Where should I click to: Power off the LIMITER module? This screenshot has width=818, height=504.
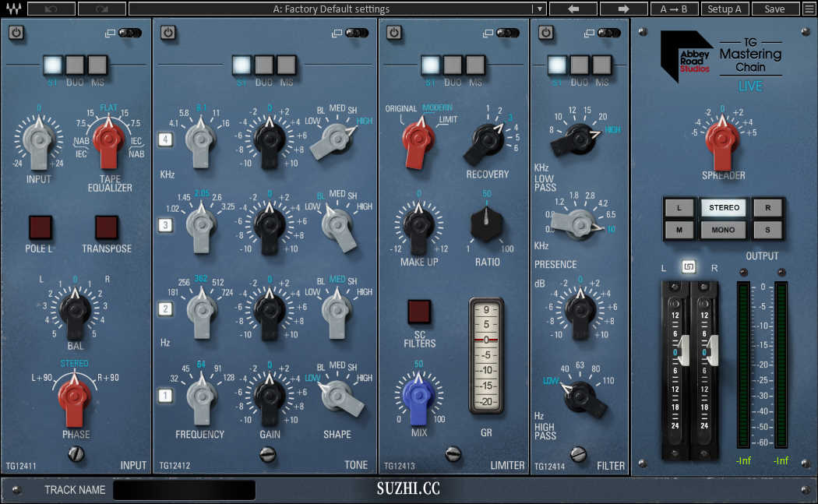tap(393, 33)
